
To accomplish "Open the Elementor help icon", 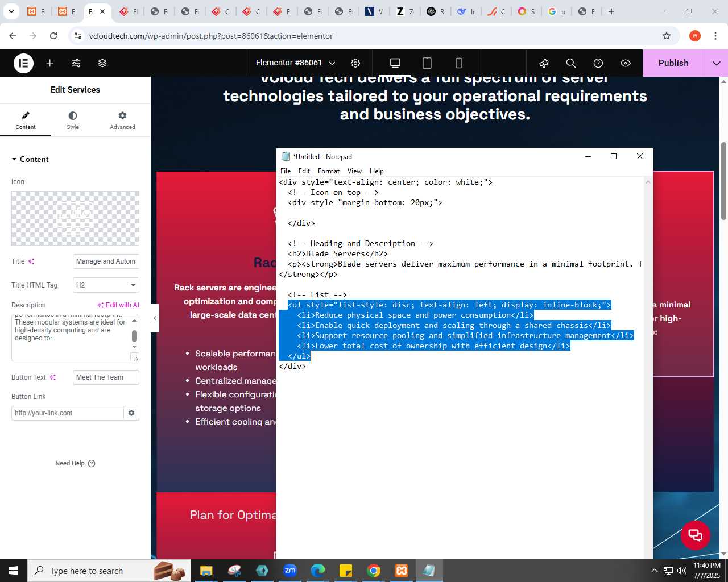I will (x=598, y=63).
